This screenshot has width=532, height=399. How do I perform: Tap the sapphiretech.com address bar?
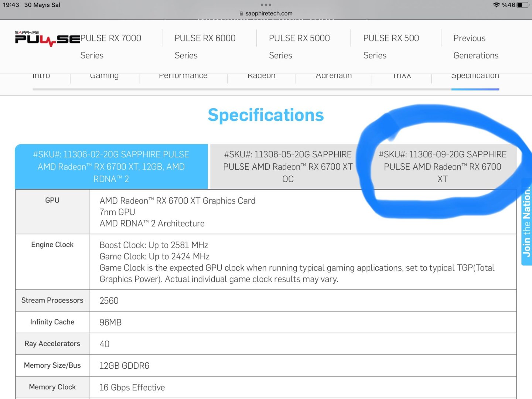click(266, 14)
